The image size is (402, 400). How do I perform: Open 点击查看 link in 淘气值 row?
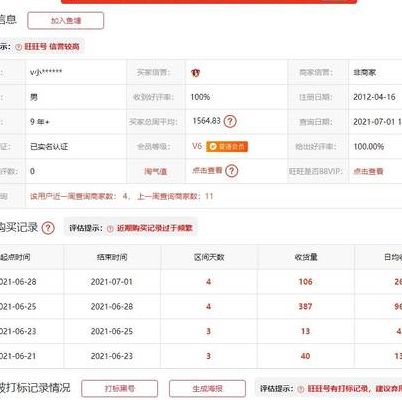[207, 171]
